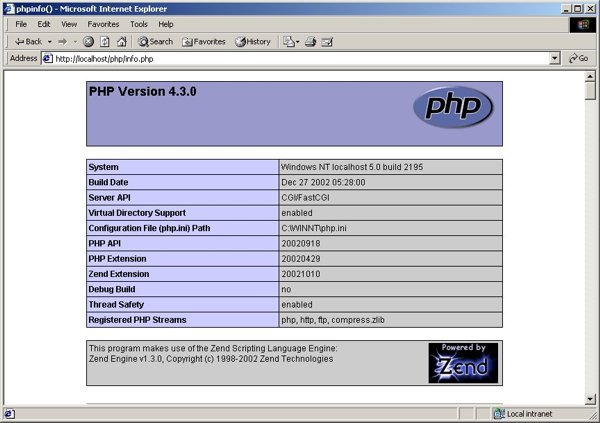Select the Server API label
The image size is (600, 423).
[109, 198]
